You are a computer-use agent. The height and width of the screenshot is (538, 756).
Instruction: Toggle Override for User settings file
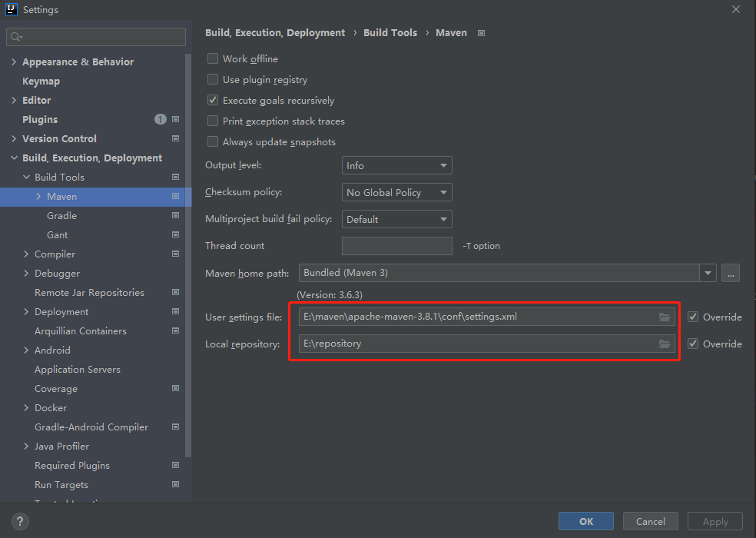pyautogui.click(x=693, y=317)
